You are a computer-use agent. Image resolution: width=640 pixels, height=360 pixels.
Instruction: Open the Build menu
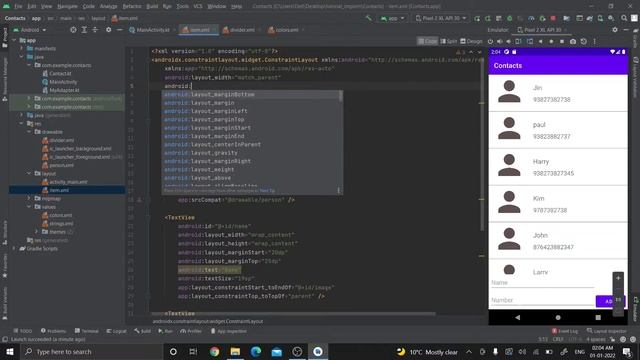pyautogui.click(x=152, y=6)
